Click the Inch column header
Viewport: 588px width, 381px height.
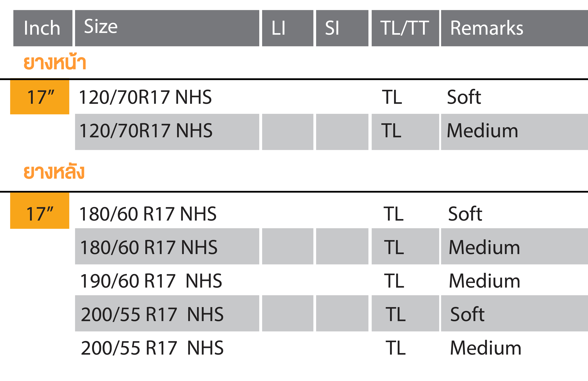click(x=43, y=28)
